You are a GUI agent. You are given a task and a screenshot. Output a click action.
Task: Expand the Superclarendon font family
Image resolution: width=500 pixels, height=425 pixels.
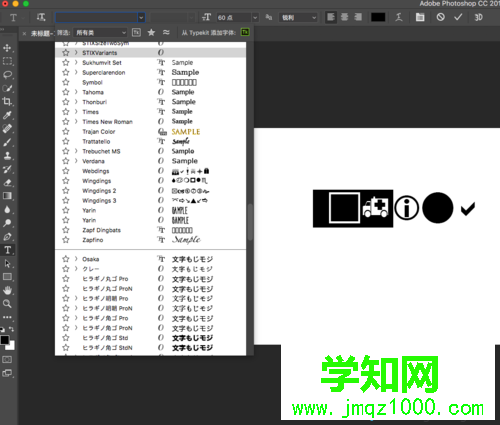click(76, 72)
